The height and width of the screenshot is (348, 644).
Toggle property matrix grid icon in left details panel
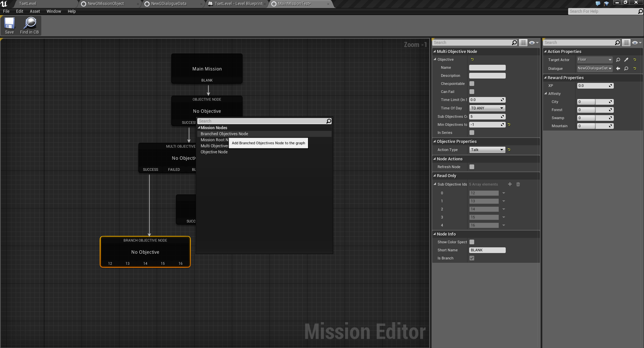523,43
